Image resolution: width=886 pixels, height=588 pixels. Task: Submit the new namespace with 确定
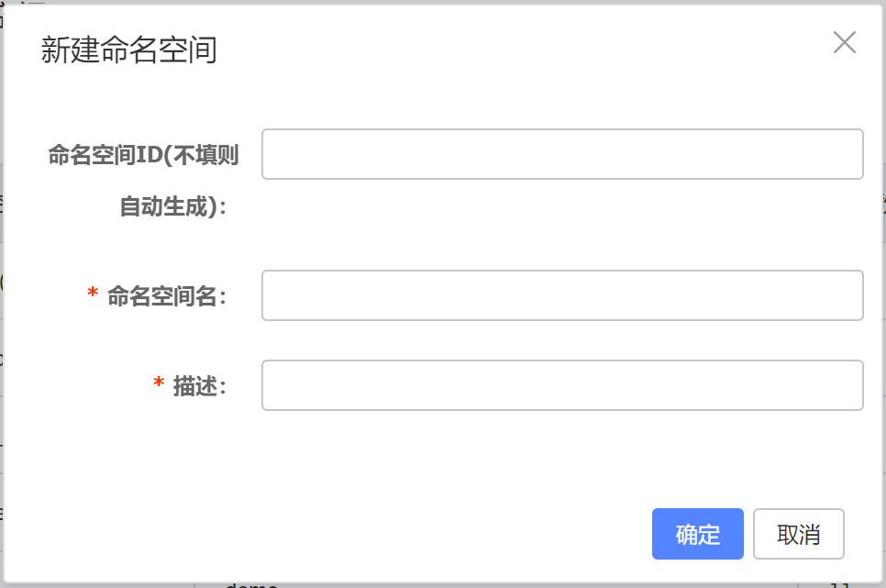click(x=697, y=533)
